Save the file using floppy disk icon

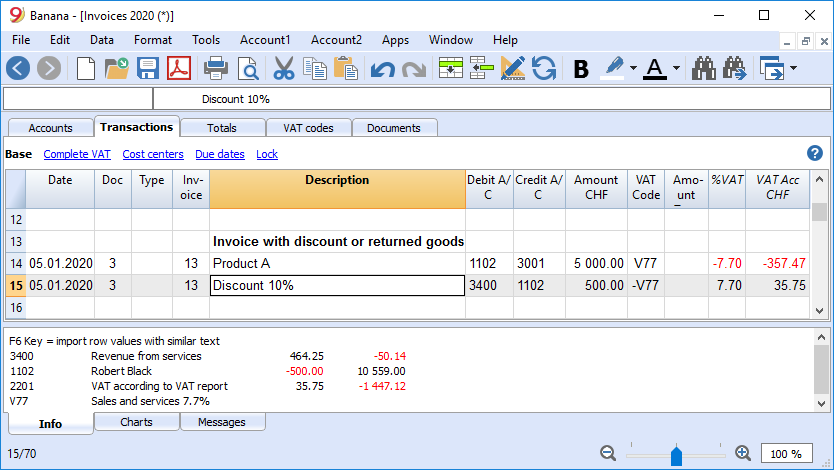(x=148, y=69)
